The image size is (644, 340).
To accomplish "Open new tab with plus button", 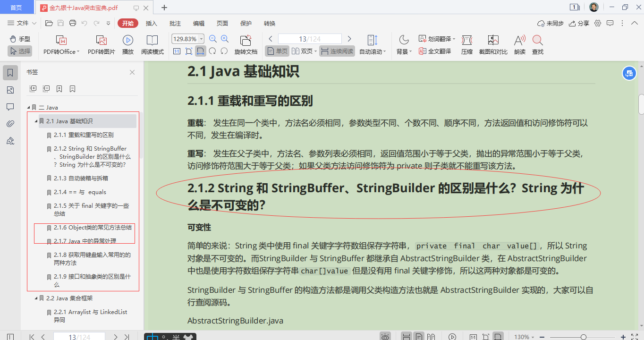I will (164, 8).
